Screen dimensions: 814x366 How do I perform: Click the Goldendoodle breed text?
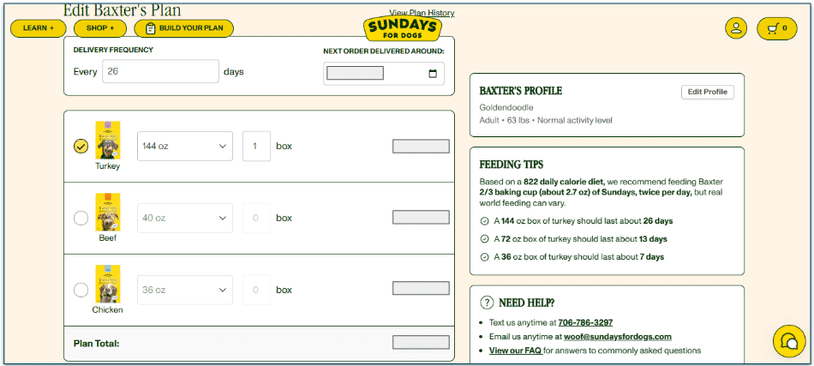[506, 107]
